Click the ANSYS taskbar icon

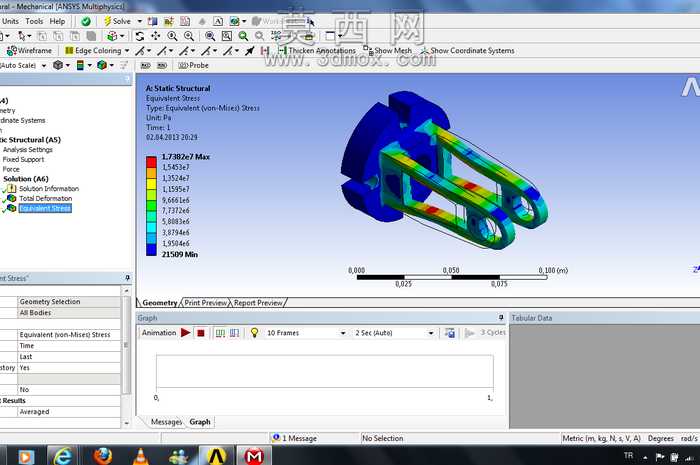point(217,456)
